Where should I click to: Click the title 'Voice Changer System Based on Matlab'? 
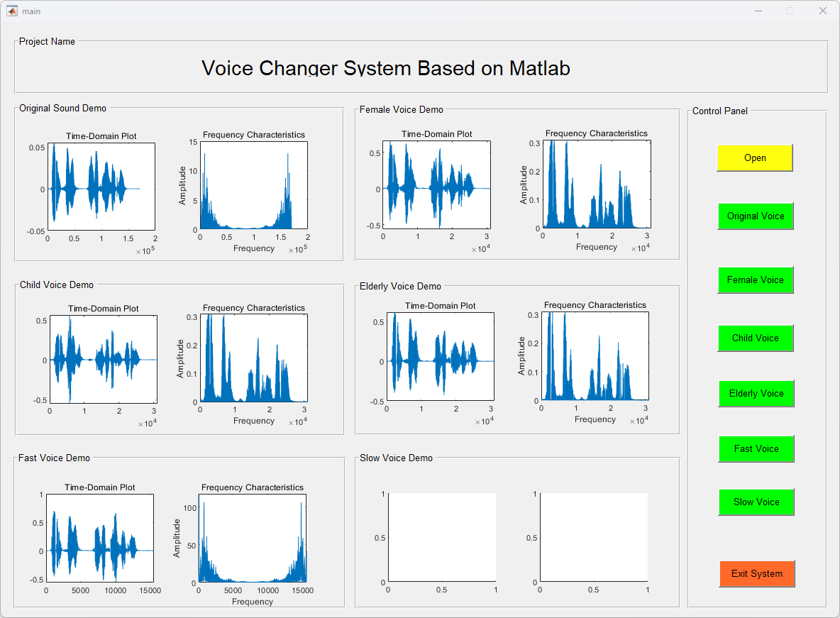[x=386, y=68]
